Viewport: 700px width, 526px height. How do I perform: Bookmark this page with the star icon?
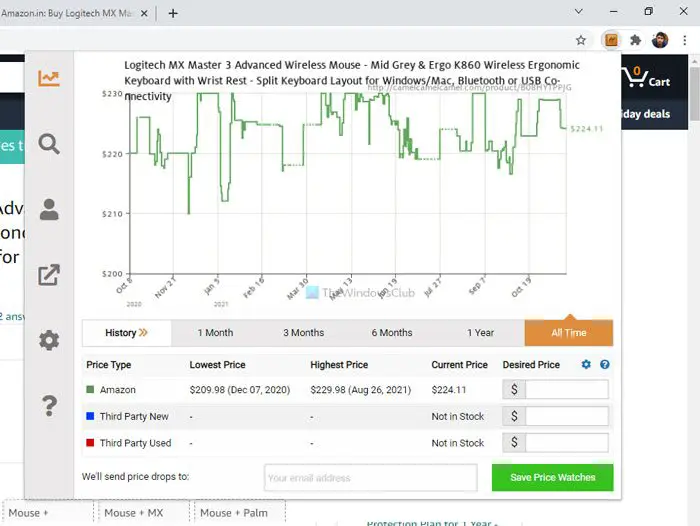[x=580, y=40]
